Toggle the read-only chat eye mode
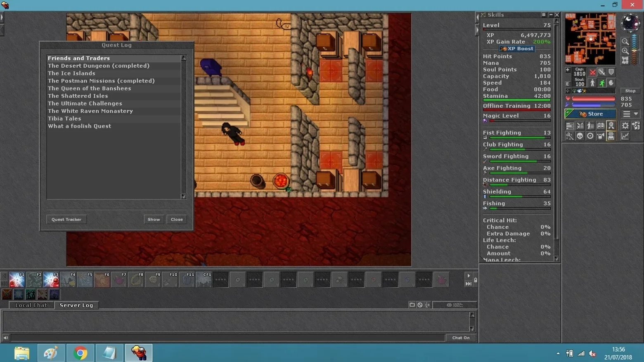644x362 pixels. [455, 305]
